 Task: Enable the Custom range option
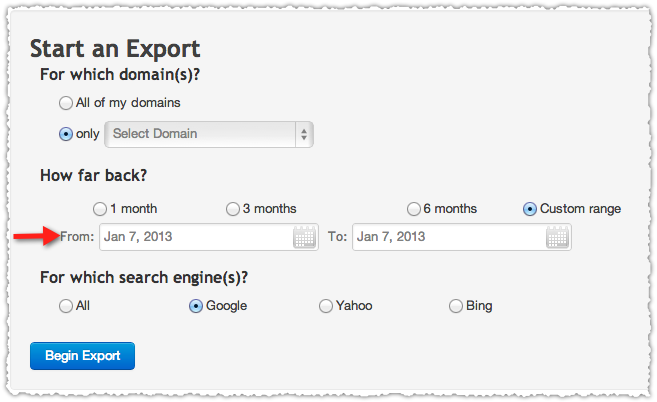530,209
